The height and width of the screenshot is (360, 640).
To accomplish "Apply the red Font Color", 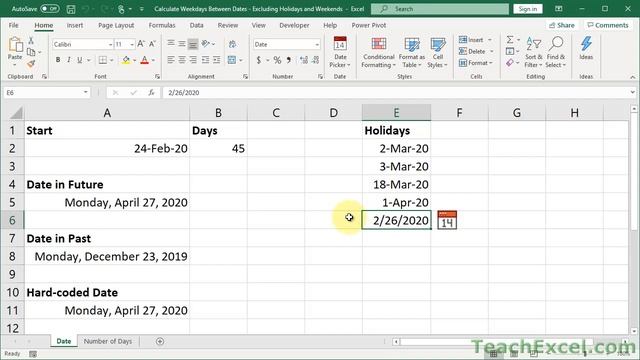I will coord(144,60).
